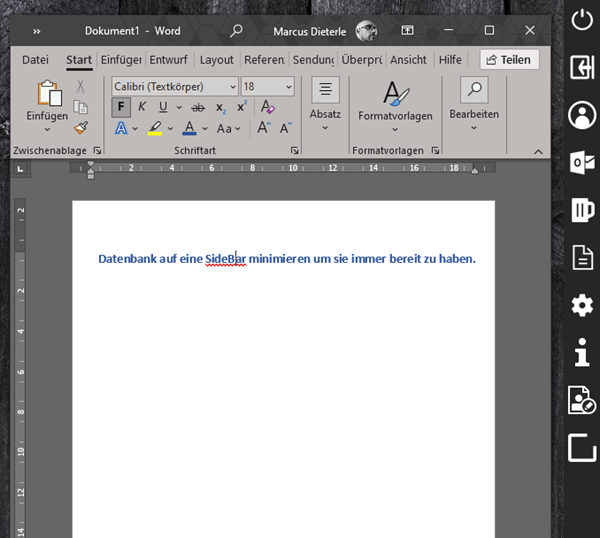This screenshot has width=600, height=538.
Task: Toggle strikethrough text formatting
Action: pos(197,107)
